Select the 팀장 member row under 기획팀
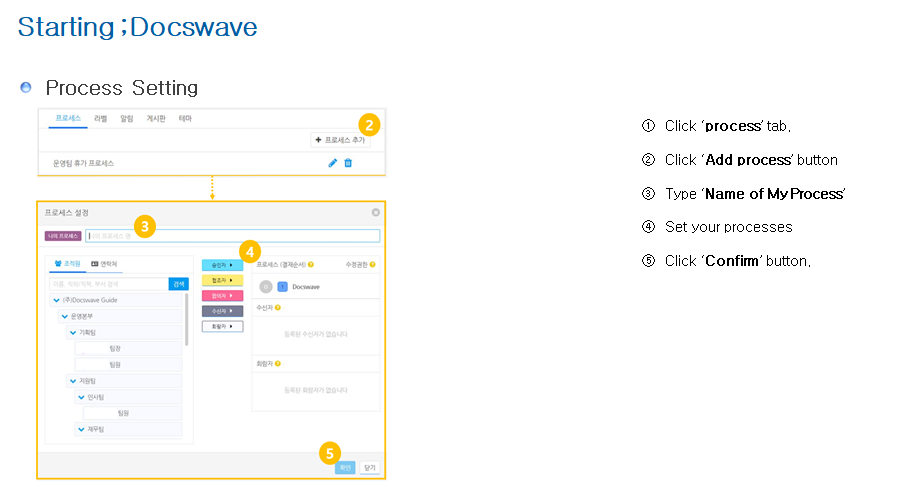915x483 pixels. 128,348
